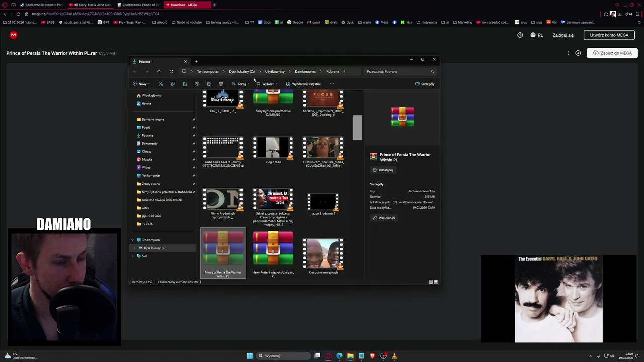The image size is (644, 362).
Task: Click the Damianowiec breadcrumb
Action: click(x=305, y=71)
